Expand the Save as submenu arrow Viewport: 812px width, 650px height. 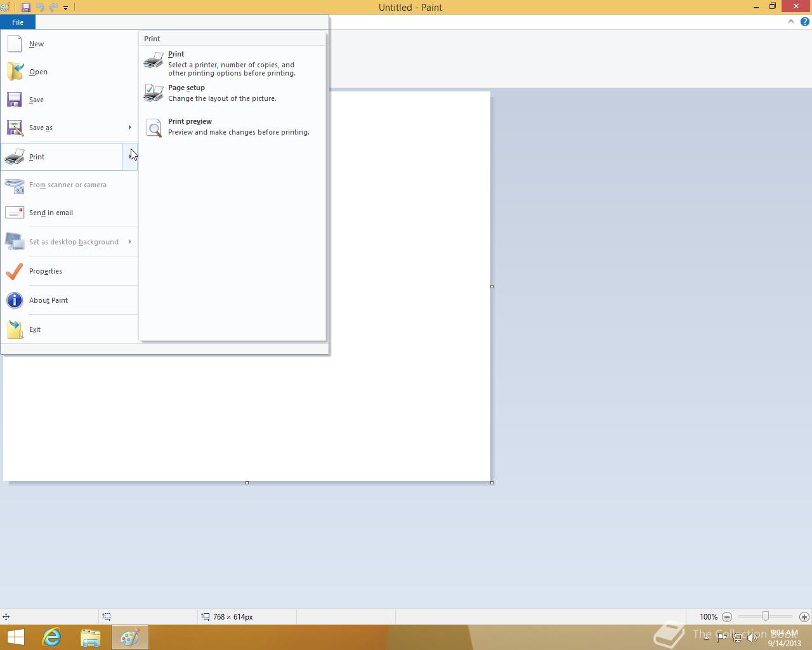[x=130, y=128]
